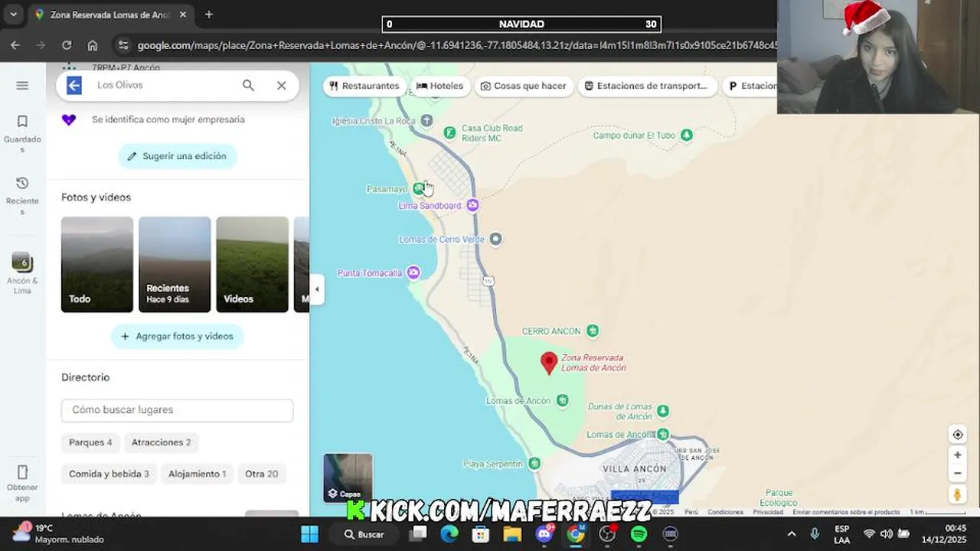Click the Google Maps address bar URL
Screen dimensions: 980x551
[457, 46]
